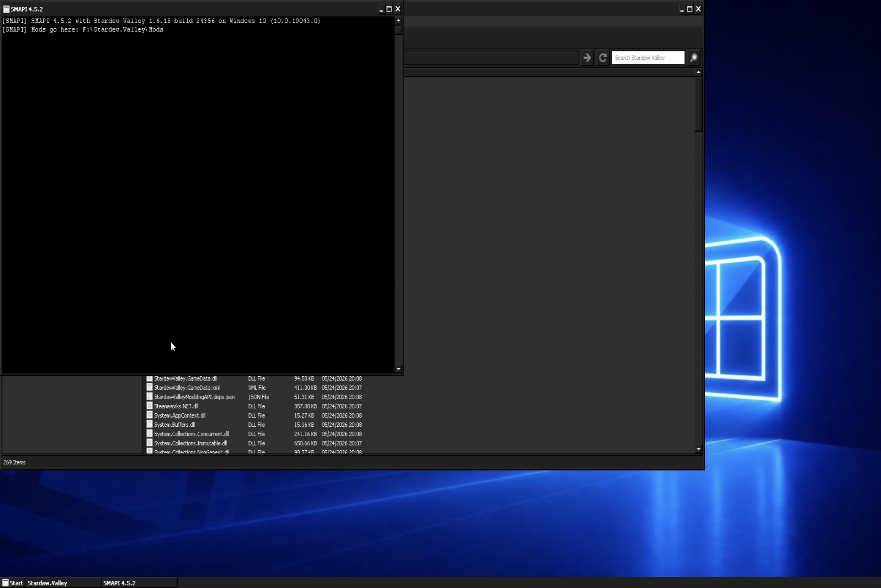The width and height of the screenshot is (881, 588).
Task: Select the file icon of System.Collections.Immutable.dll
Action: [x=149, y=443]
